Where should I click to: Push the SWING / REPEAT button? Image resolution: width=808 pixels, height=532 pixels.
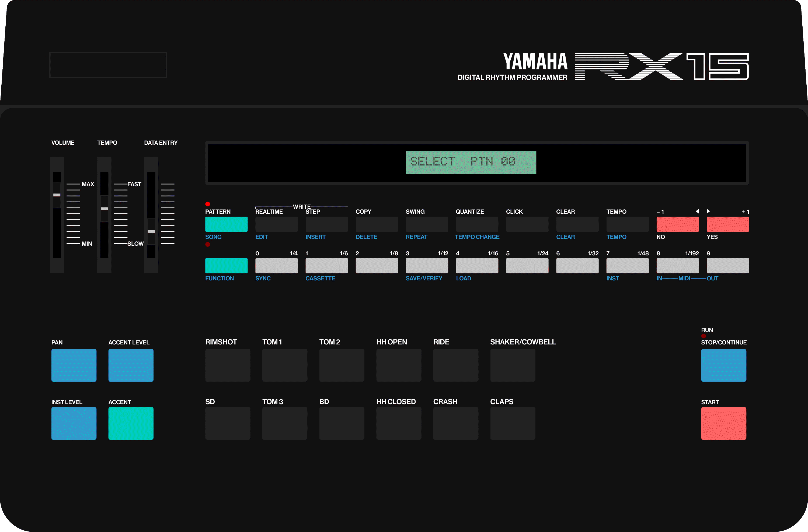coord(427,224)
